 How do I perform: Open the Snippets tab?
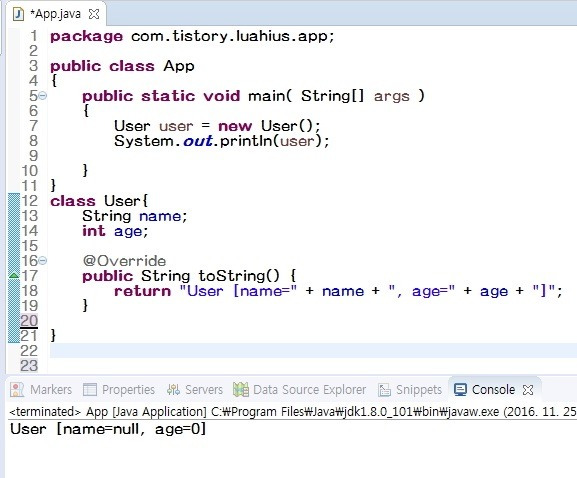click(x=410, y=389)
